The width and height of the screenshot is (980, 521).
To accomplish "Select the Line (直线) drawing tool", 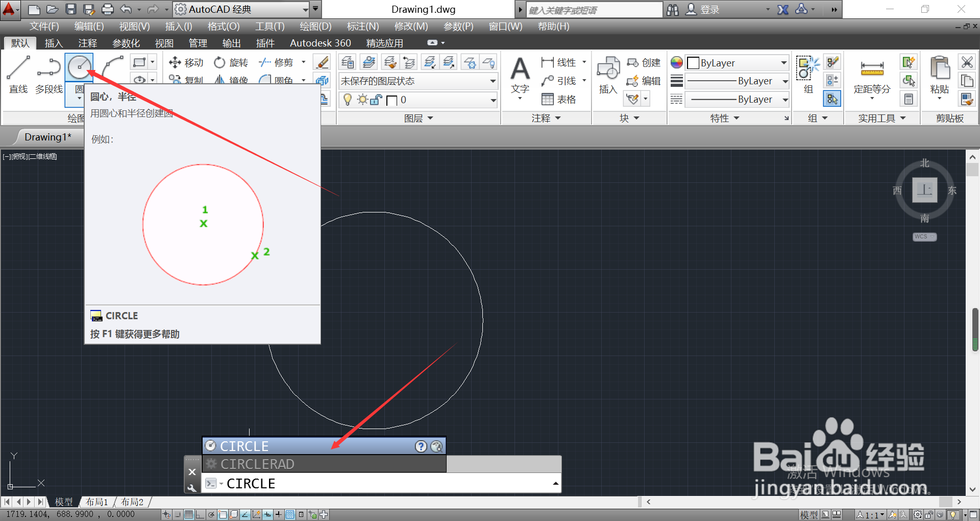I will pyautogui.click(x=18, y=75).
